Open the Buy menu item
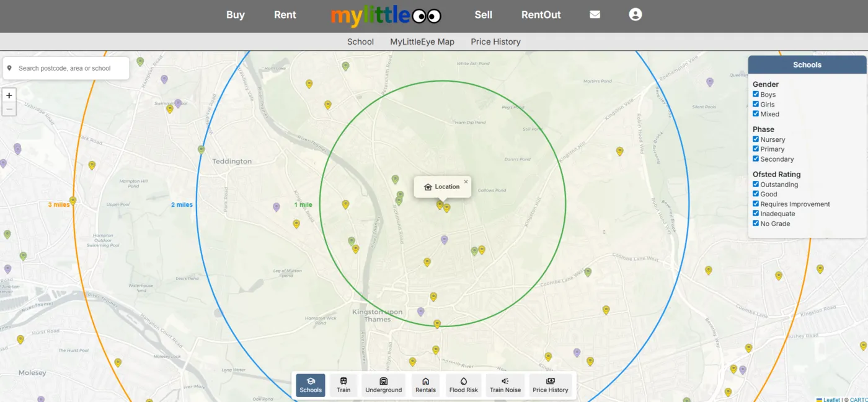Screen dimensions: 868x402 236,15
